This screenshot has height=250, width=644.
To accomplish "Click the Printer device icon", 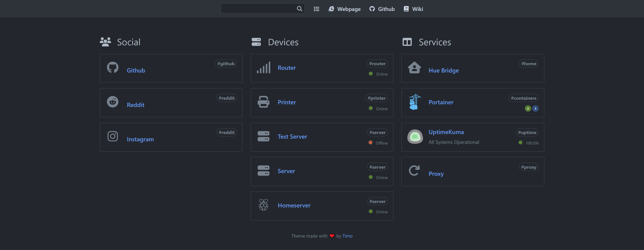I will [x=263, y=102].
